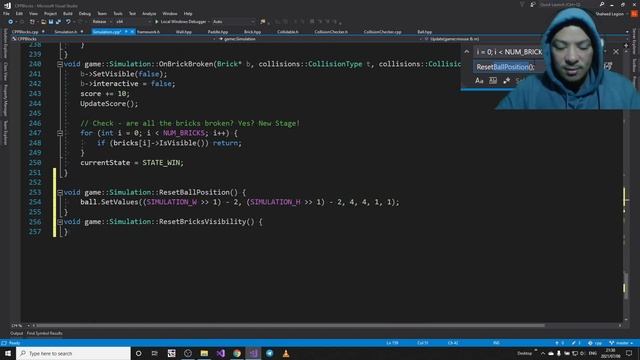The image size is (640, 360).
Task: Open the Windows notification center icon
Action: click(629, 353)
